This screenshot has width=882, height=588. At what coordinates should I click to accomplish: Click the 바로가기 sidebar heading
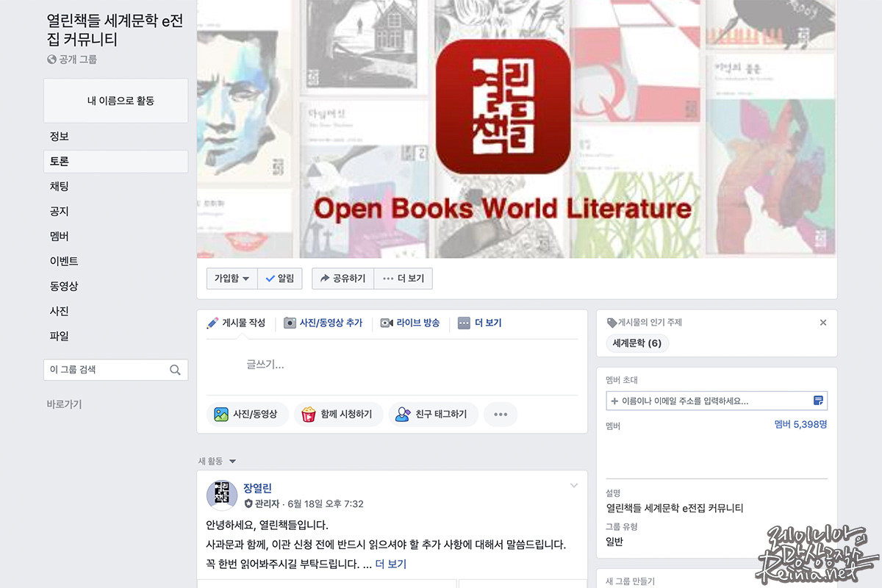pyautogui.click(x=64, y=404)
